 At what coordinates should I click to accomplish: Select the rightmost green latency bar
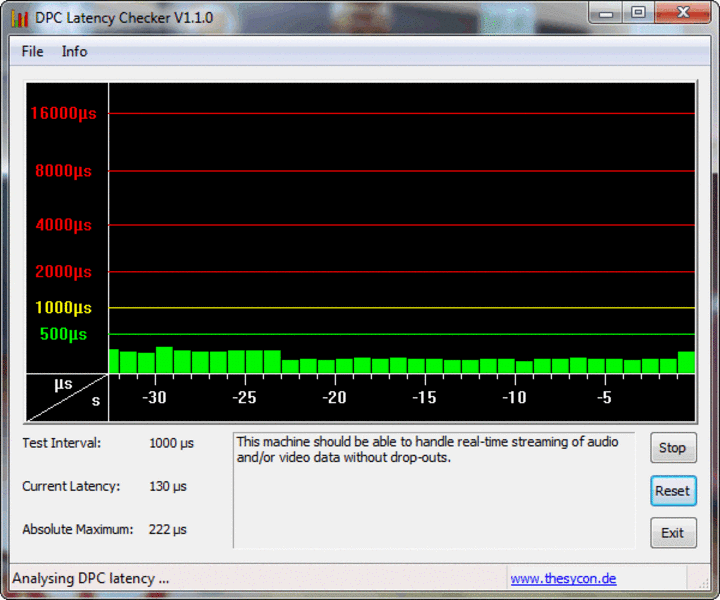(x=686, y=363)
